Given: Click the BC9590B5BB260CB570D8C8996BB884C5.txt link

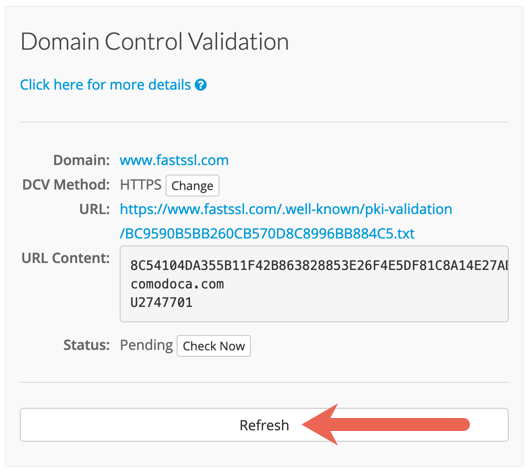Looking at the screenshot, I should point(267,234).
